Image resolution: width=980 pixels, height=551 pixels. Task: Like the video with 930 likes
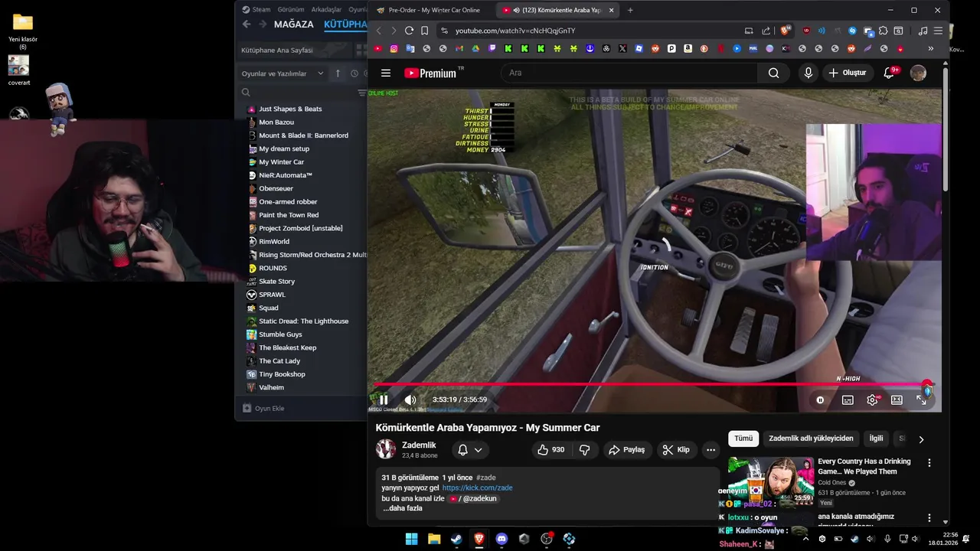pos(551,450)
